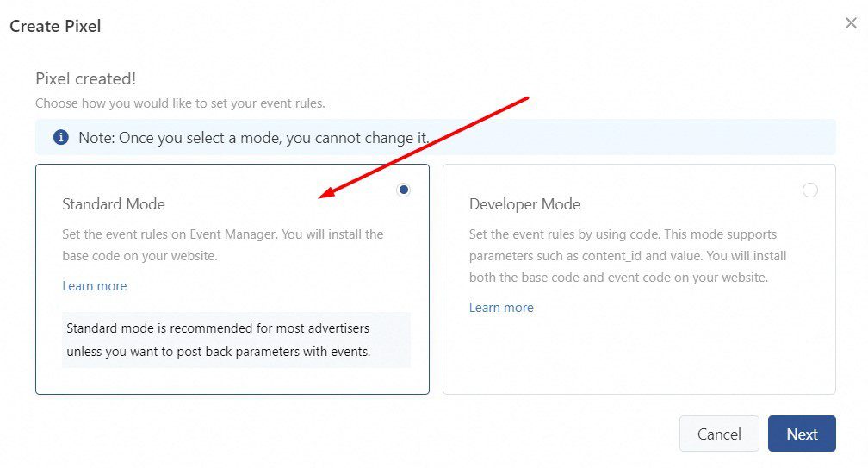Select the Developer Mode radio button
Screen dimensions: 868x468
point(809,190)
